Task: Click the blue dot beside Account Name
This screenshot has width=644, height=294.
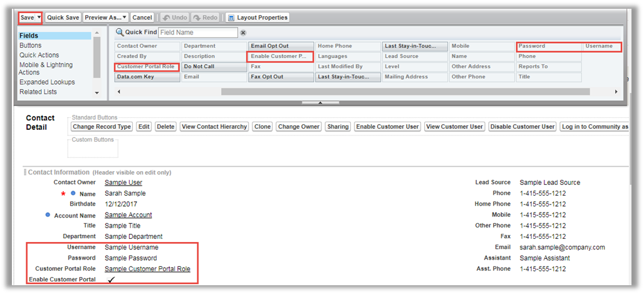Action: [48, 215]
